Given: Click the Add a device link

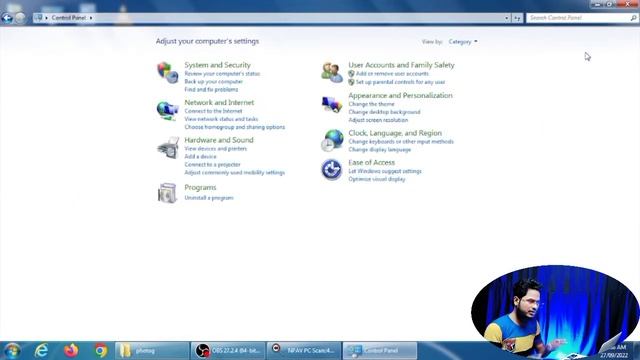Looking at the screenshot, I should (x=200, y=157).
